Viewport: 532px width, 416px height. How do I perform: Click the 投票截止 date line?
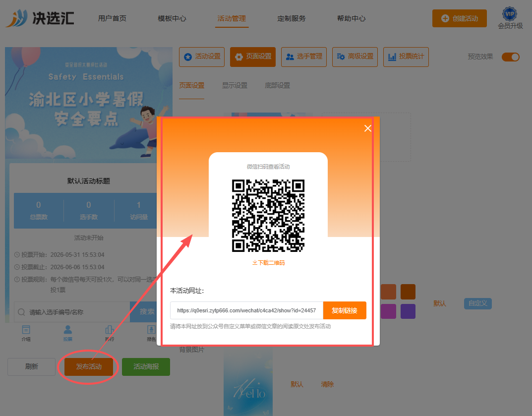[x=59, y=267]
